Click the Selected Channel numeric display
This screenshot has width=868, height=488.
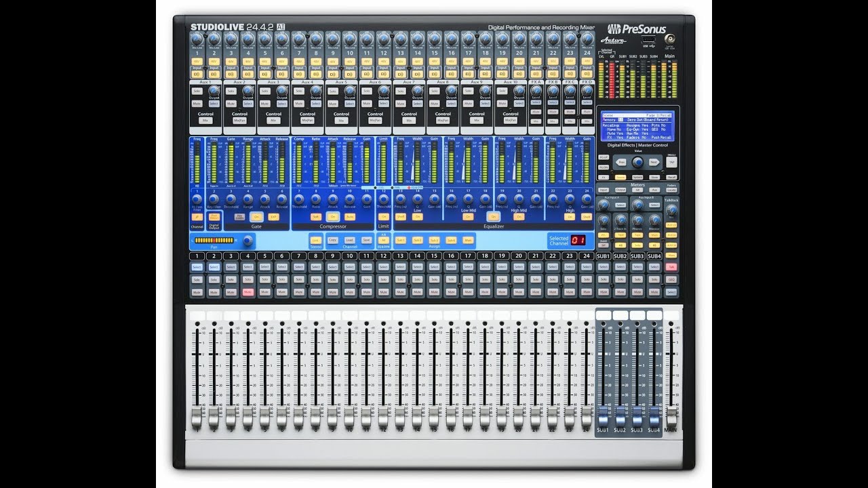[x=578, y=240]
